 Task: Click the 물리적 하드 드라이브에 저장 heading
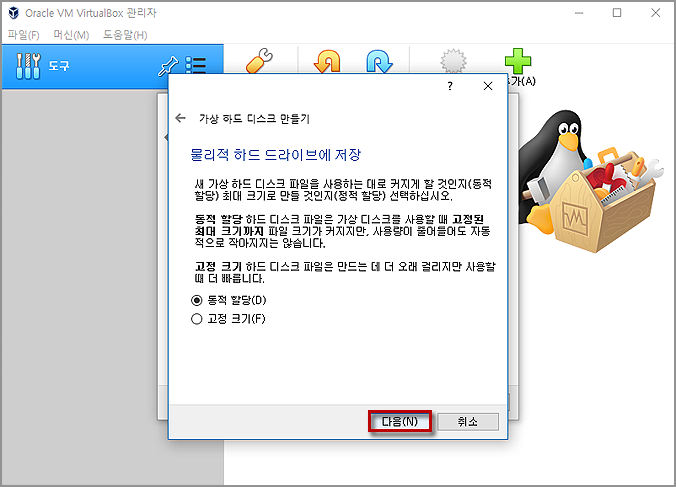[x=275, y=155]
